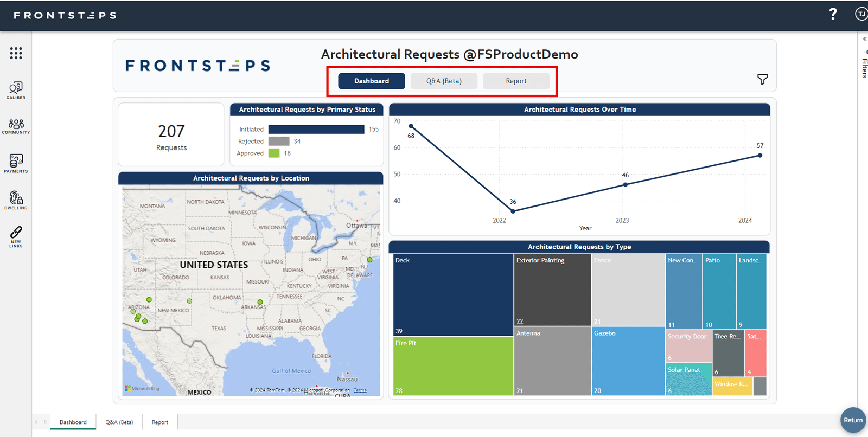Select the Deck tile in the treemap
Image resolution: width=868 pixels, height=437 pixels.
(x=453, y=295)
